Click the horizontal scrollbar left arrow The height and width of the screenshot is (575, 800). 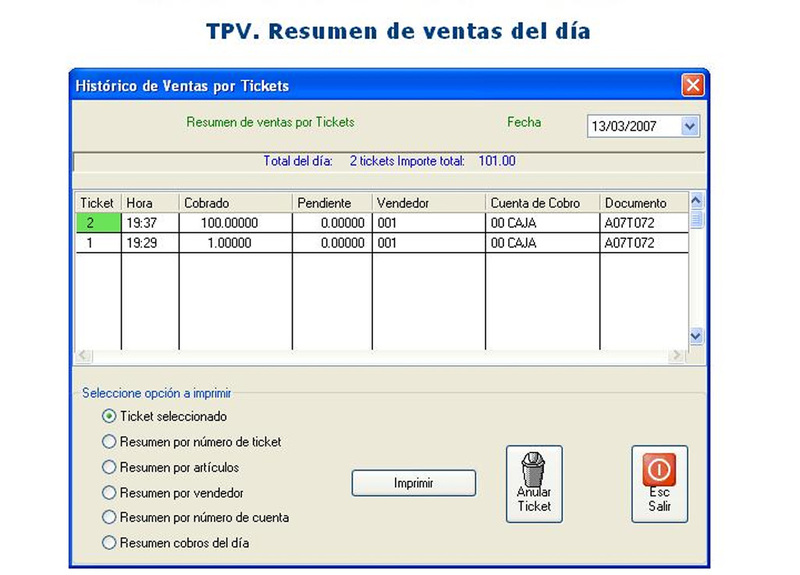coord(84,355)
